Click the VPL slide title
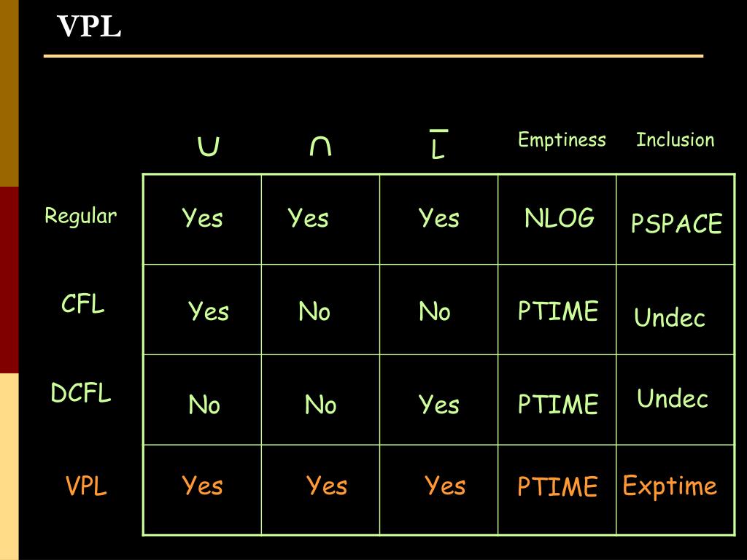This screenshot has height=560, width=747. pos(89,26)
